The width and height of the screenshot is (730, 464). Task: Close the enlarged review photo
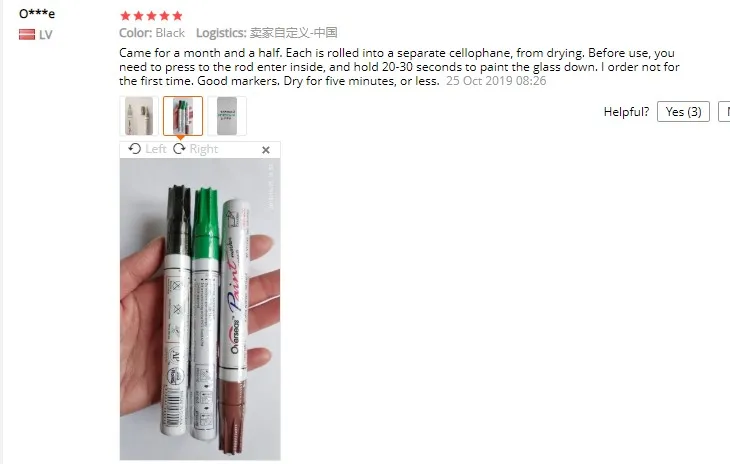point(266,150)
